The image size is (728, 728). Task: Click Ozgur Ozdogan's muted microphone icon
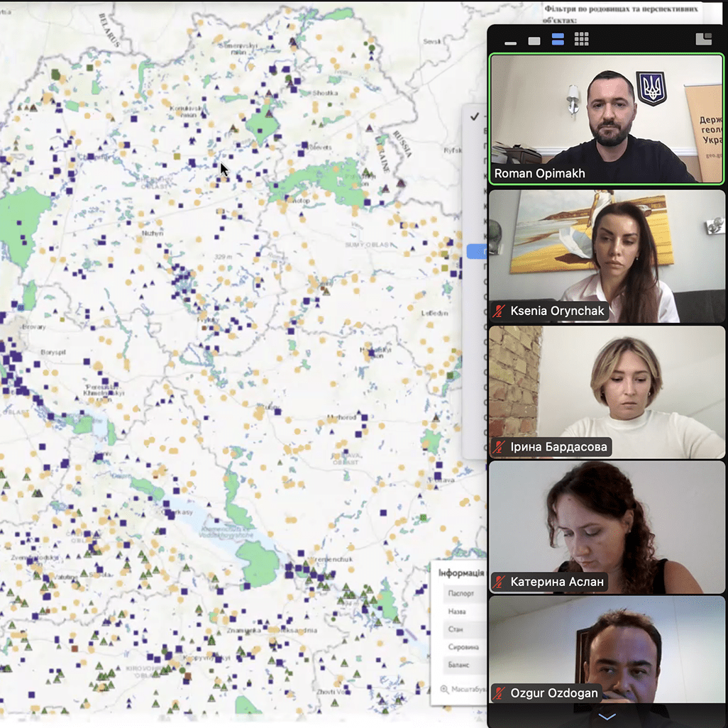(x=499, y=693)
